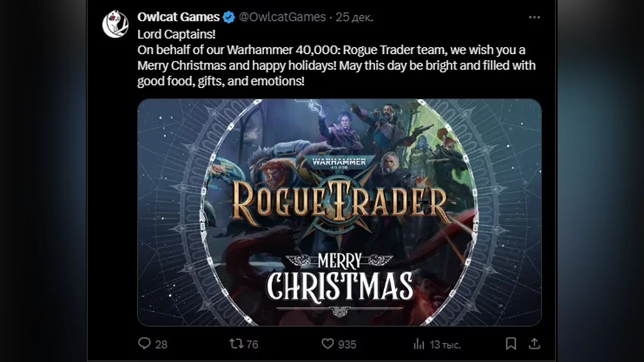Screen dimensions: 644x362
Task: Bookmark this Owlcat Games post
Action: (511, 343)
